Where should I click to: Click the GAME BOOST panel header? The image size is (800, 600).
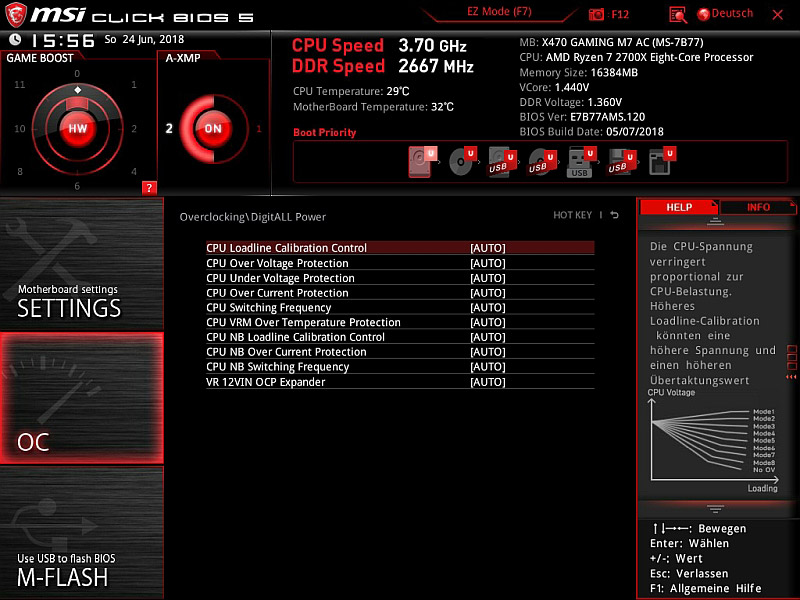coord(40,58)
